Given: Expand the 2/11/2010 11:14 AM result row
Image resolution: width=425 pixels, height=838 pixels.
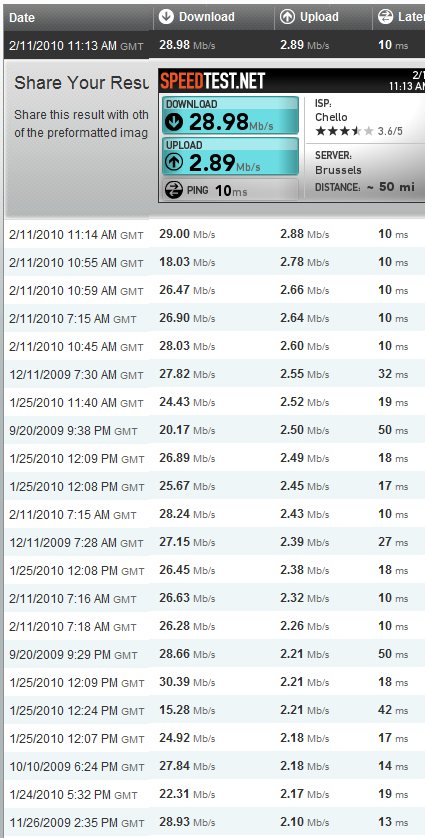Looking at the screenshot, I should 214,234.
